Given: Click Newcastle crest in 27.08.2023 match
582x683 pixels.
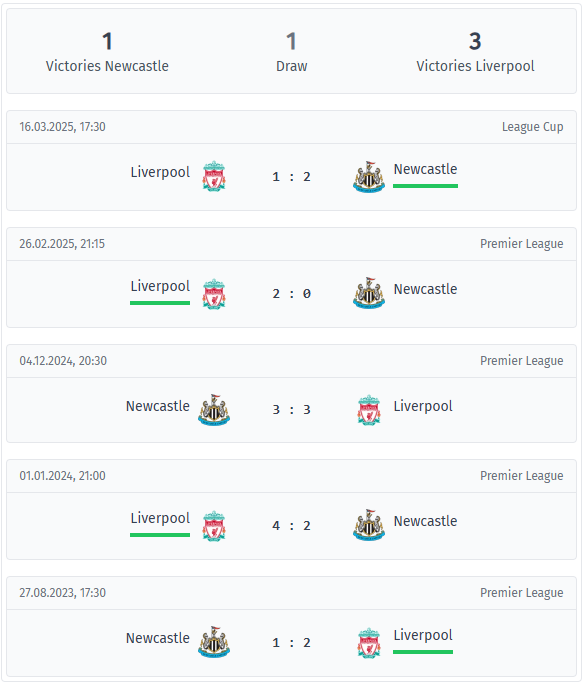Looking at the screenshot, I should (x=214, y=642).
